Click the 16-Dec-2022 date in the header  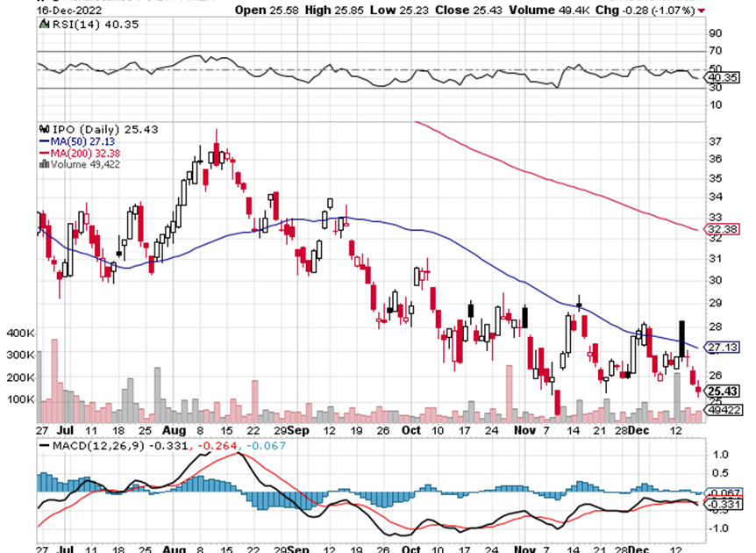pyautogui.click(x=69, y=11)
